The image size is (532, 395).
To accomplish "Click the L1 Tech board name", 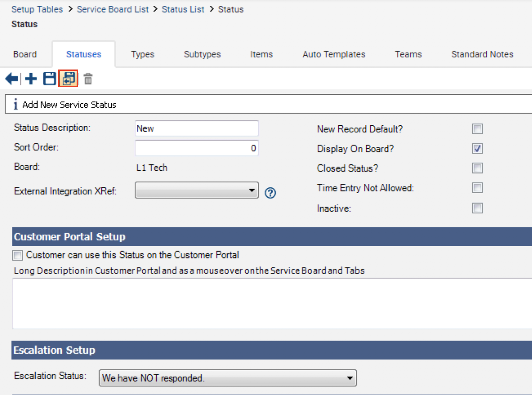I will pyautogui.click(x=152, y=168).
